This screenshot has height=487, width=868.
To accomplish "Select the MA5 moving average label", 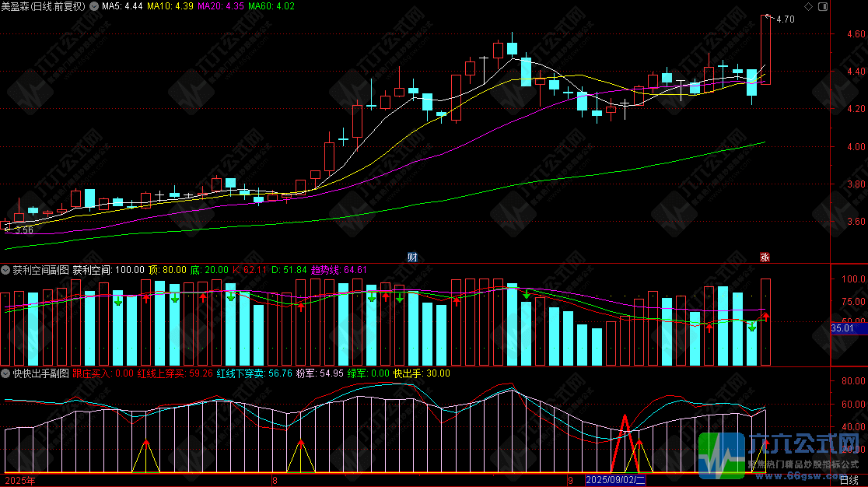I will tap(122, 7).
